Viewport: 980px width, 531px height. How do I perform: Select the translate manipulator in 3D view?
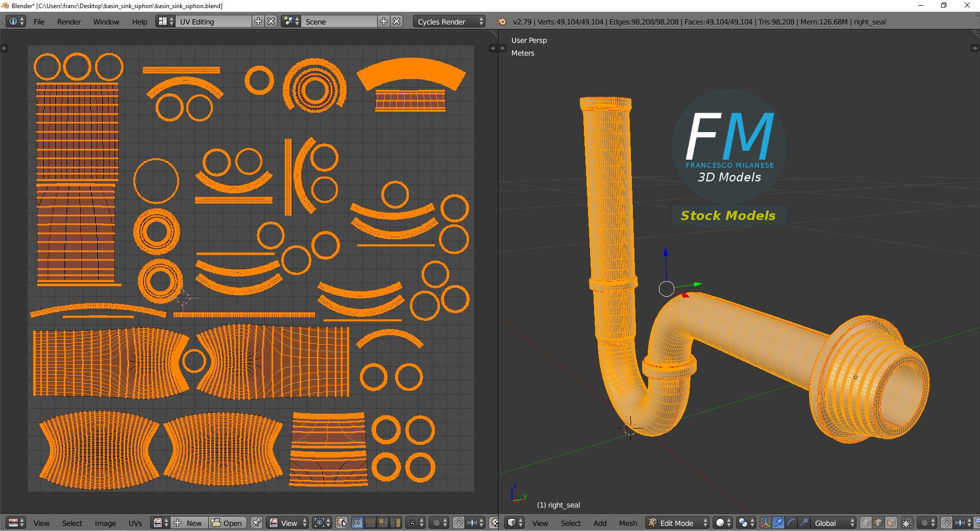pos(778,523)
